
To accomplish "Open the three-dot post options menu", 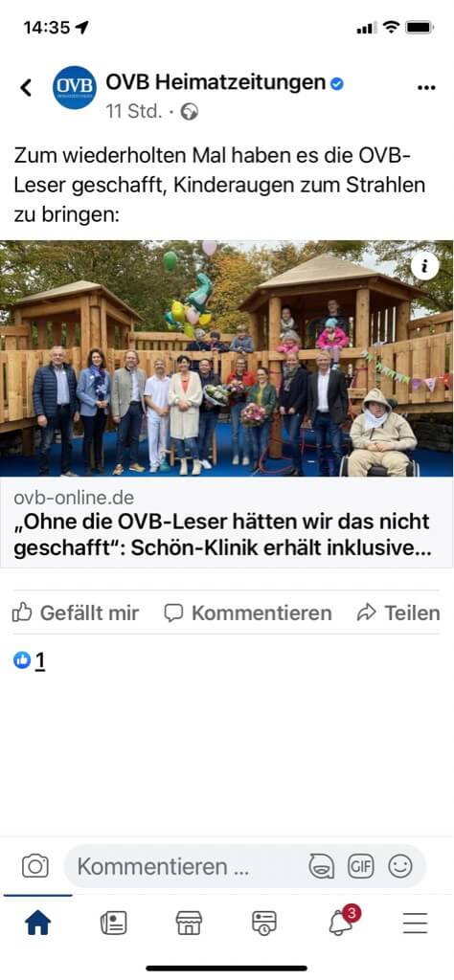I will [426, 87].
